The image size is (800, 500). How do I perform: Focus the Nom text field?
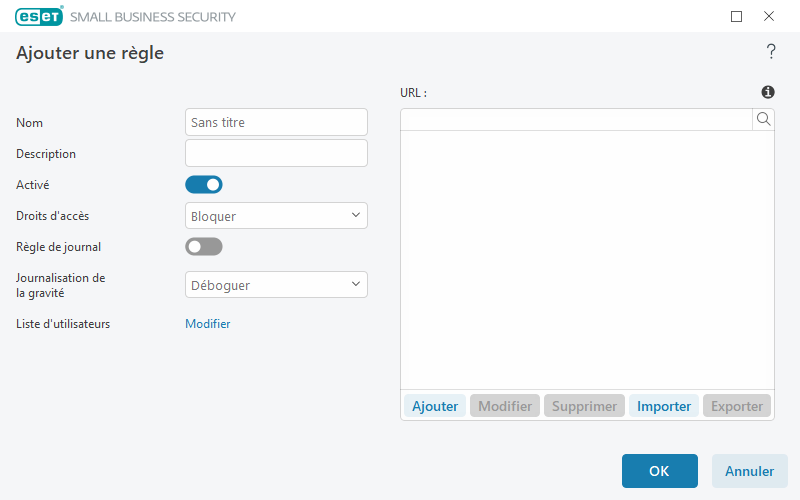click(276, 122)
